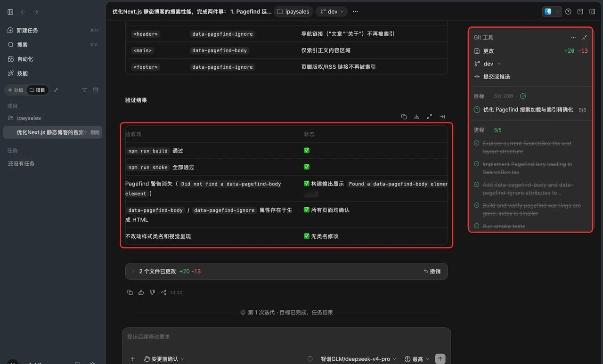Open the header more options ellipsis
The width and height of the screenshot is (603, 364).
(x=355, y=12)
